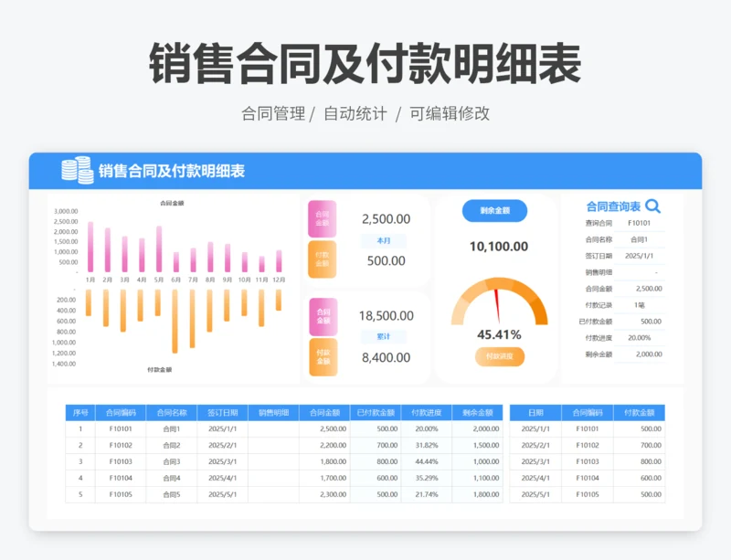Click the 31.82% progress cell
731x560 pixels.
point(427,445)
